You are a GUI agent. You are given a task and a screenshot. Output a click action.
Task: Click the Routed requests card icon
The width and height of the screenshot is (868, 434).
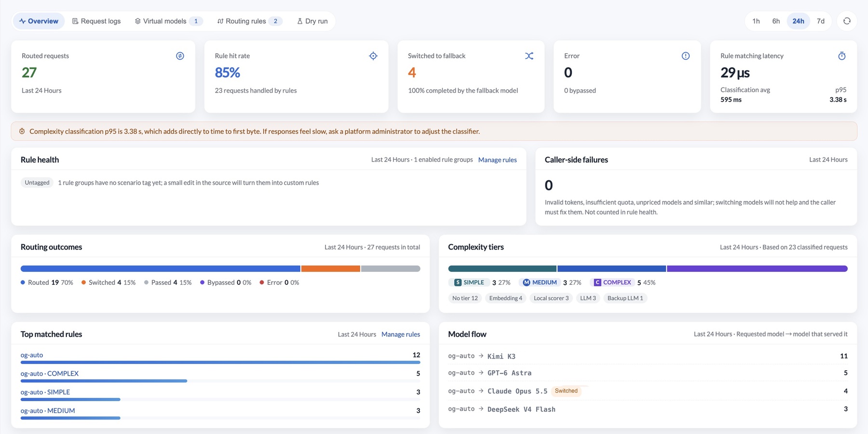(180, 56)
